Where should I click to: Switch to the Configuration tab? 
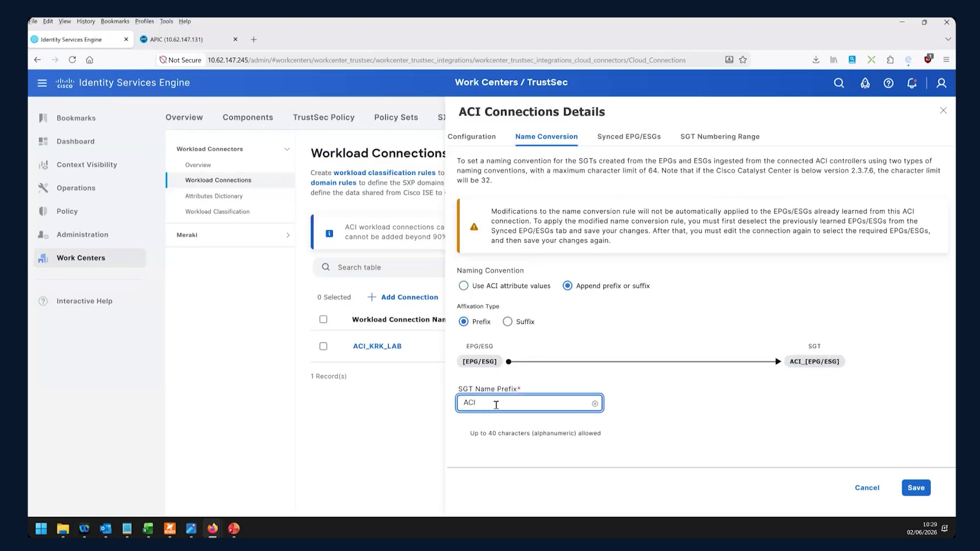tap(472, 137)
